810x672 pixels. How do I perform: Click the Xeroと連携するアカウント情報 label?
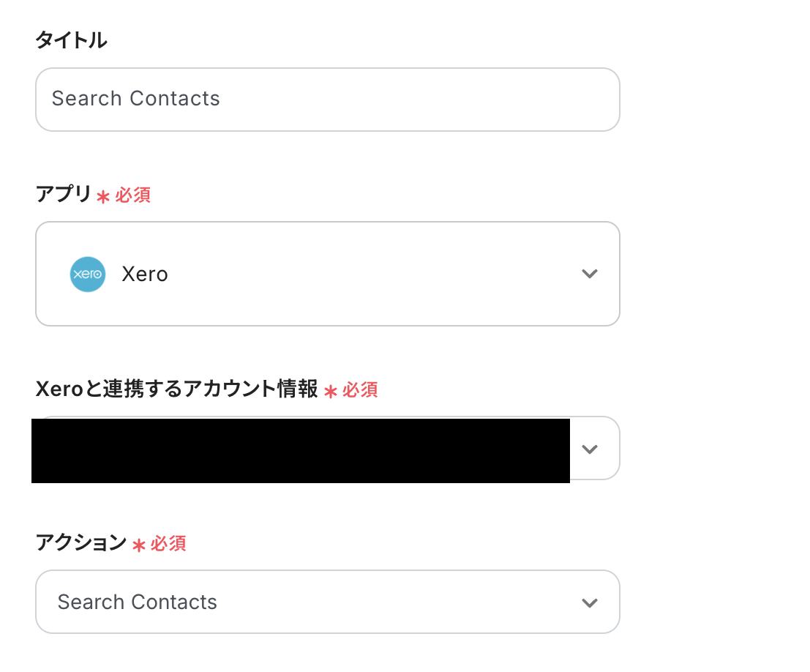click(x=176, y=389)
